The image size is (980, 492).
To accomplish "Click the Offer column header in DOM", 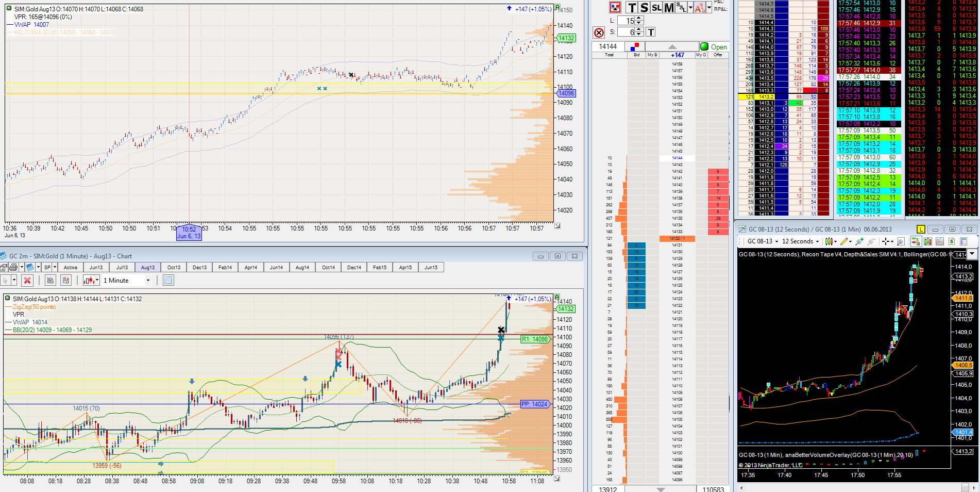I will tap(718, 55).
